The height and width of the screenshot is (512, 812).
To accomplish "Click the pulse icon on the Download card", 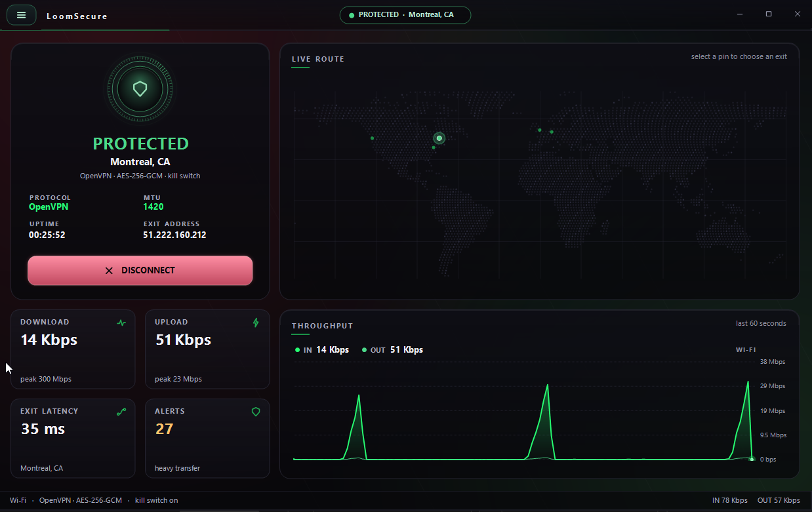I will 121,323.
